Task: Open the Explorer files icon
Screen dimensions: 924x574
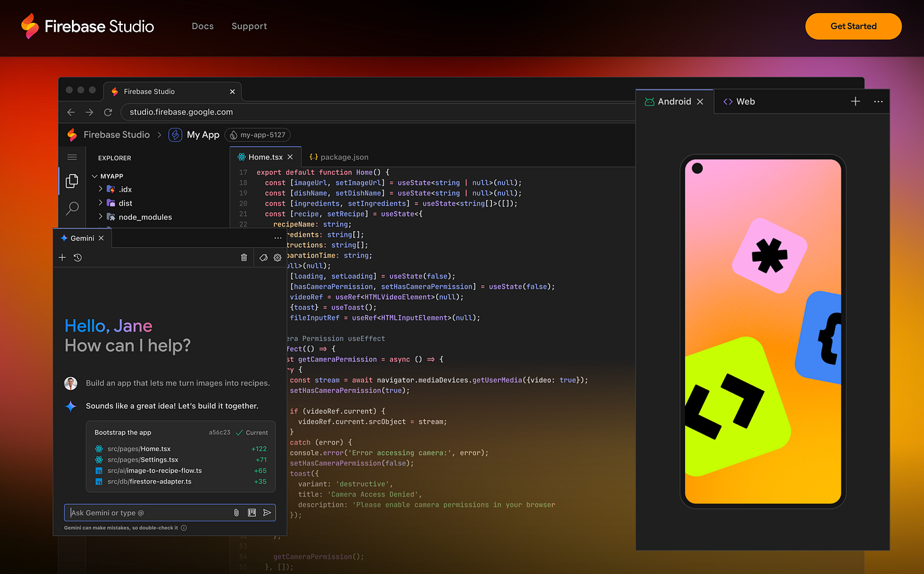Action: 72,180
